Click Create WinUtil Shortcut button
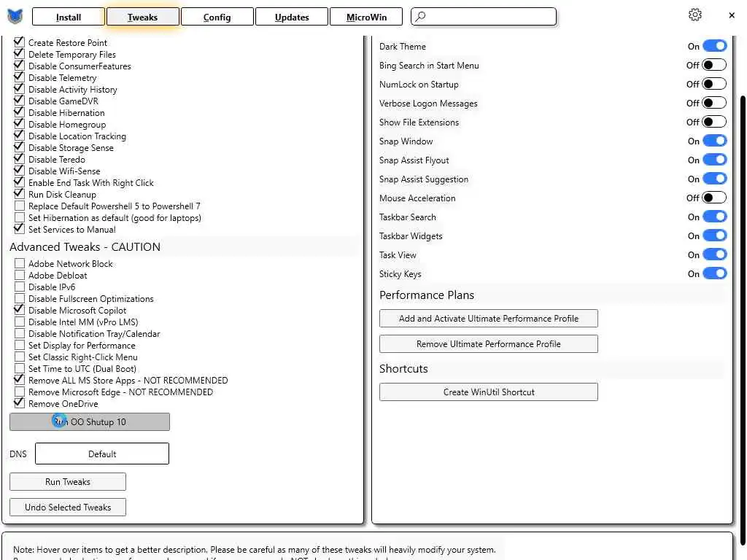Screen dimensions: 747x560 click(x=488, y=392)
